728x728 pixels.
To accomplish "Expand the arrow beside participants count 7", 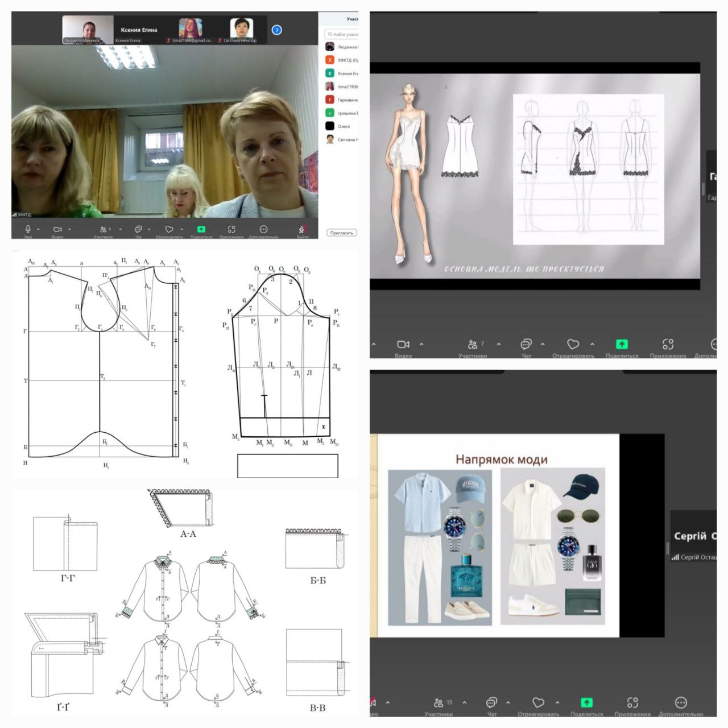I will point(499,344).
